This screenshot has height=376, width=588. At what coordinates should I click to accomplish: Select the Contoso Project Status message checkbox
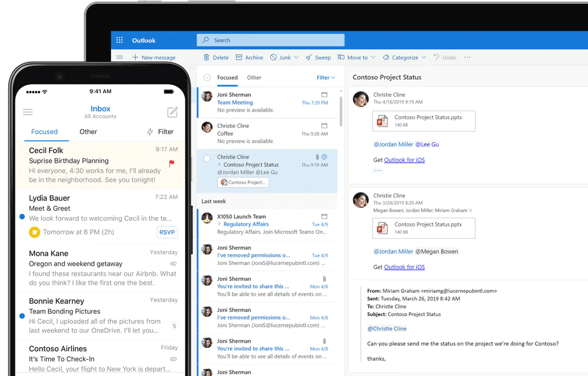[x=207, y=158]
